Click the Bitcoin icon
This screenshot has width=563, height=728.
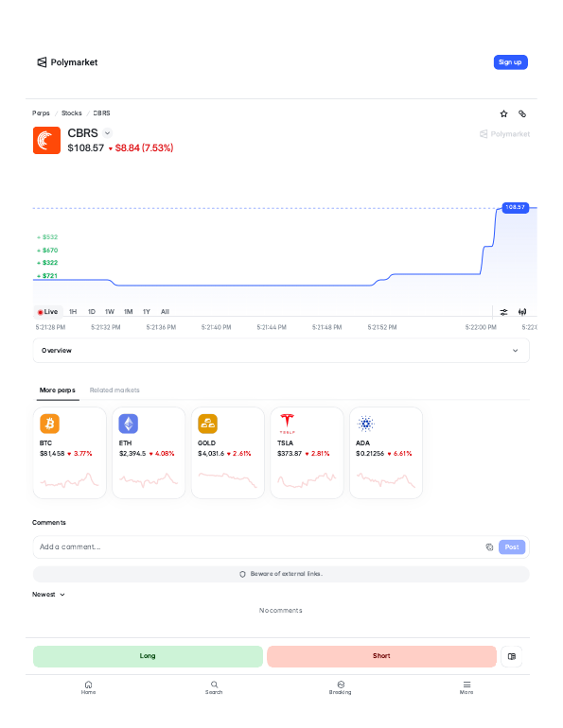point(50,424)
